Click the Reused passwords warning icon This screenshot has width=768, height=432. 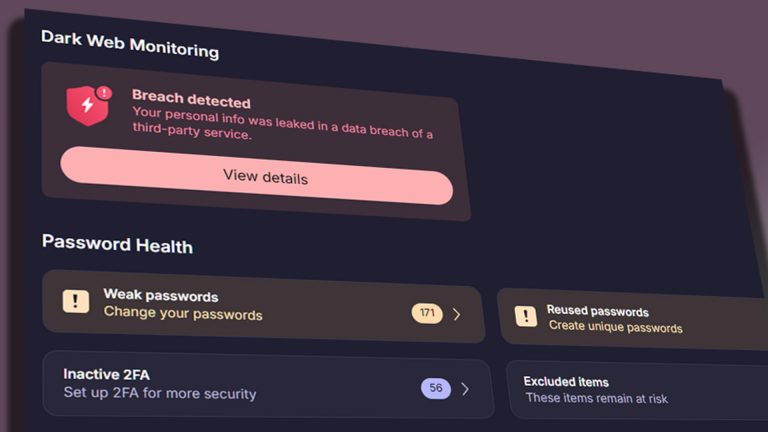tap(526, 316)
